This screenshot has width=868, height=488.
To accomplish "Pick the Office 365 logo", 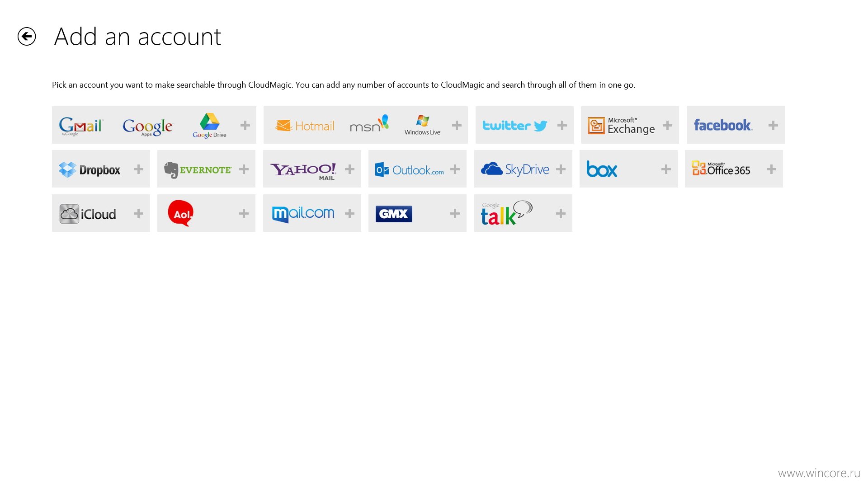I will point(721,169).
